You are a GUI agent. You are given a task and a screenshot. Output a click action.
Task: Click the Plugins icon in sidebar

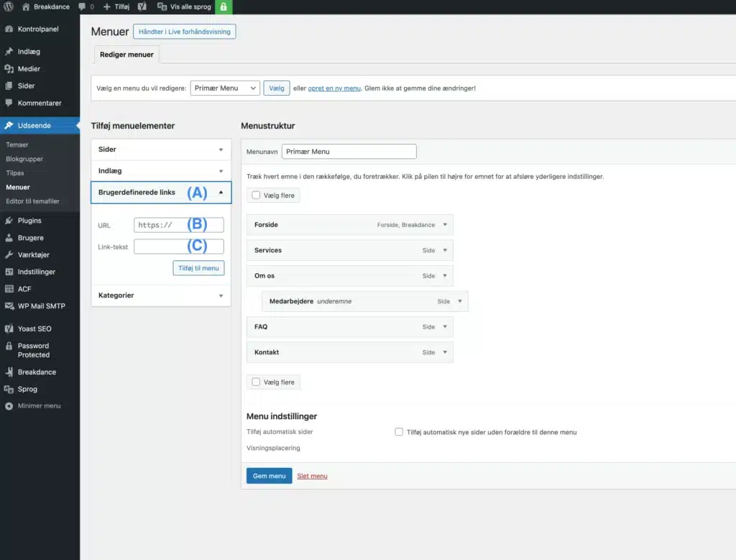(9, 221)
